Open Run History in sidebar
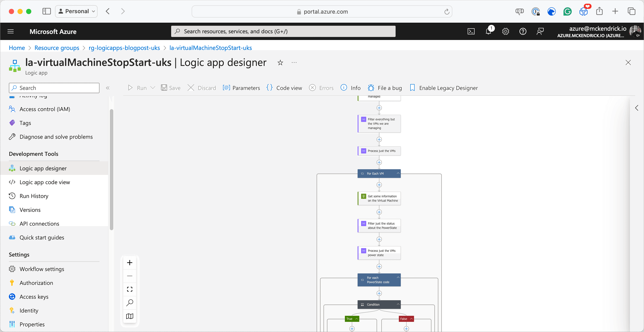 [34, 196]
